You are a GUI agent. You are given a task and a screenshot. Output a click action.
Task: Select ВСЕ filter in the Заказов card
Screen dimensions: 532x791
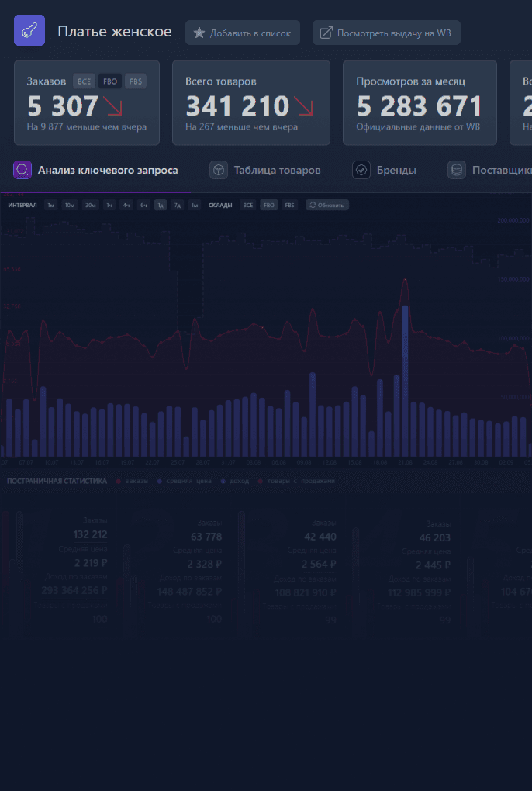point(85,81)
